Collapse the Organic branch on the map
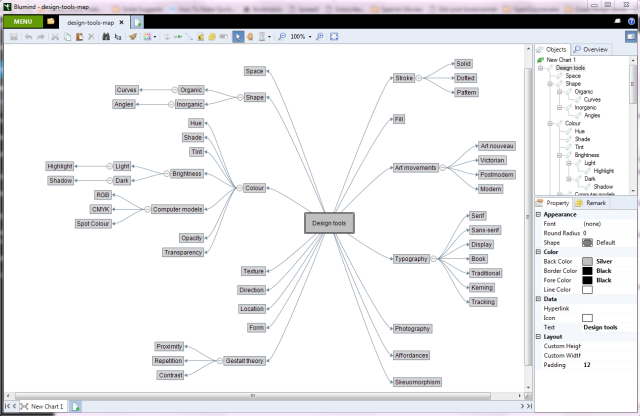Image resolution: width=640 pixels, height=416 pixels. pos(174,90)
